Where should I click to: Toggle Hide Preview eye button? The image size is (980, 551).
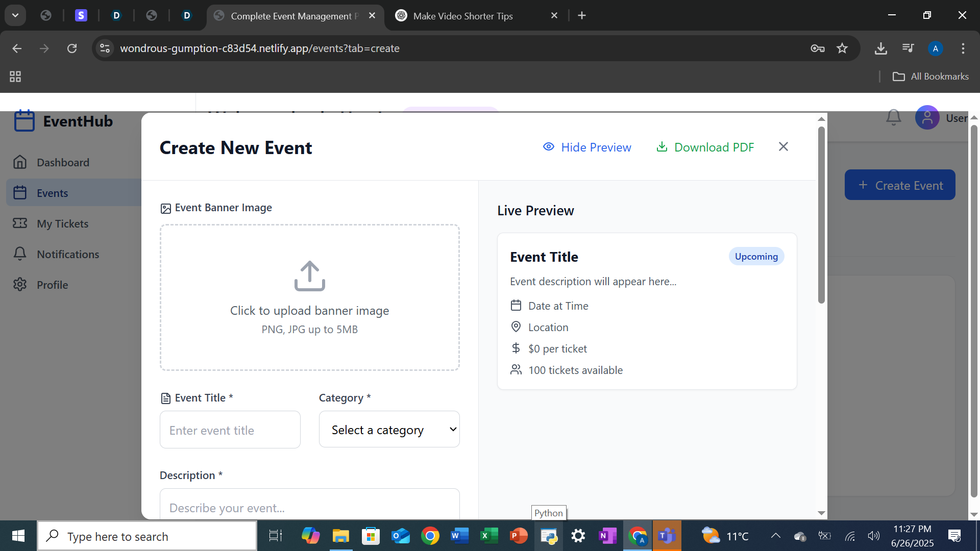point(587,147)
